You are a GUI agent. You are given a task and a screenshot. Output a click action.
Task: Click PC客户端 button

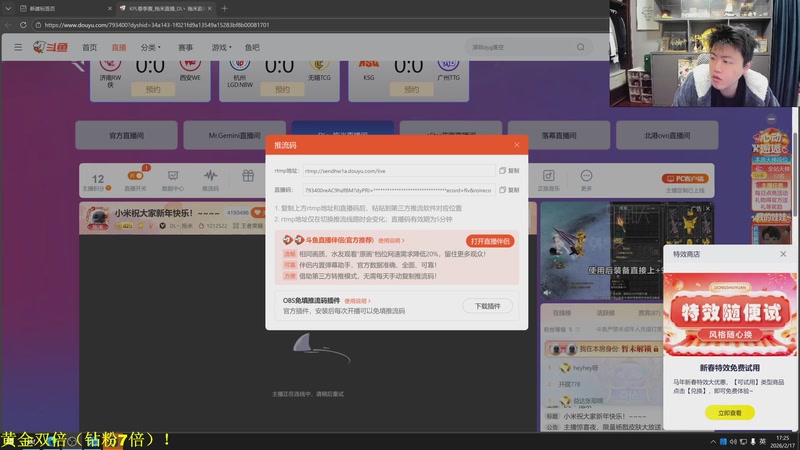click(x=685, y=179)
